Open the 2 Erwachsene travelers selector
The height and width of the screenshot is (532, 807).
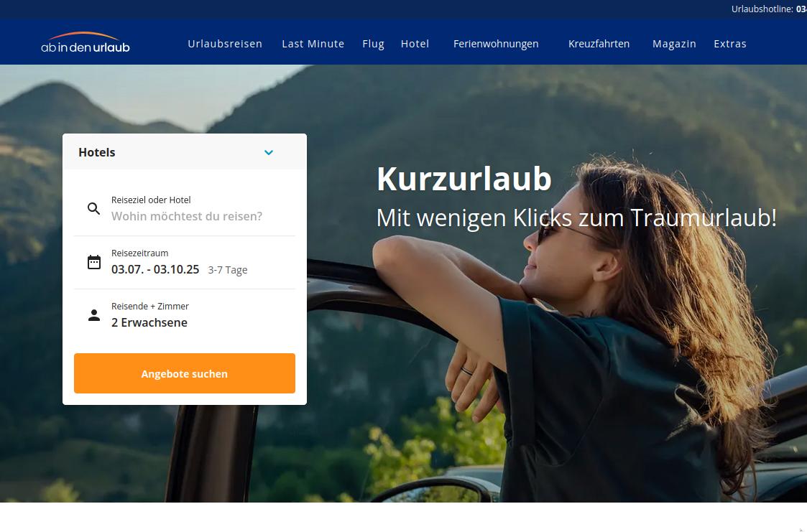click(184, 315)
